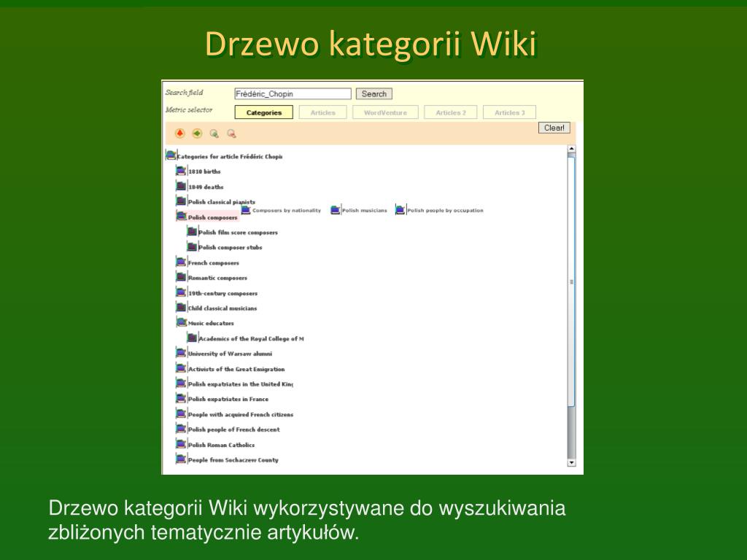Click folder icon next to 19th-century composers
This screenshot has width=747, height=560.
(x=181, y=292)
